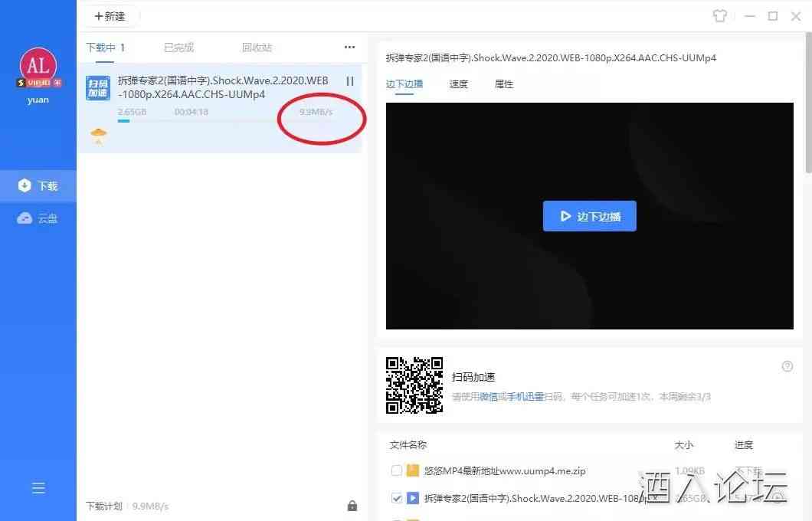
Task: Uncheck the 拆弹专家2 video file checkbox
Action: coord(396,498)
